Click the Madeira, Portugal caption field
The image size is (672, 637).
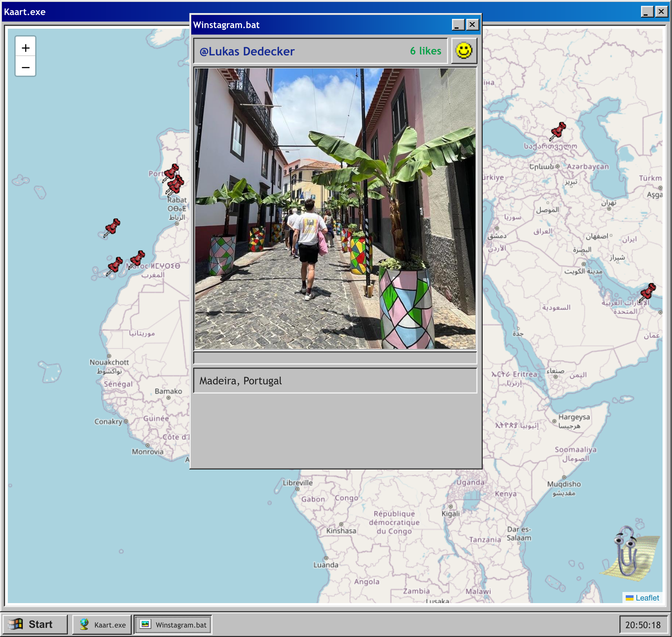(335, 381)
